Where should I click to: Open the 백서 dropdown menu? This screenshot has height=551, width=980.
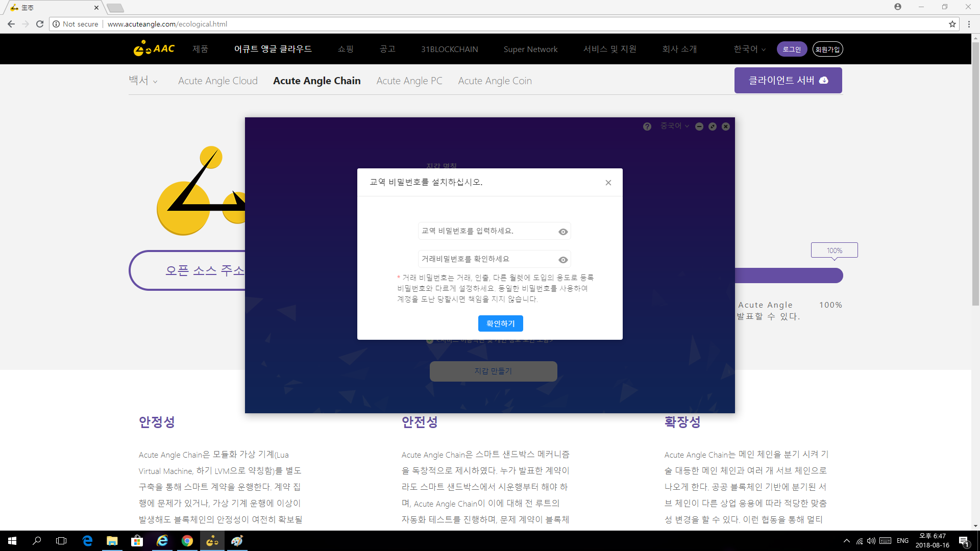pos(143,81)
